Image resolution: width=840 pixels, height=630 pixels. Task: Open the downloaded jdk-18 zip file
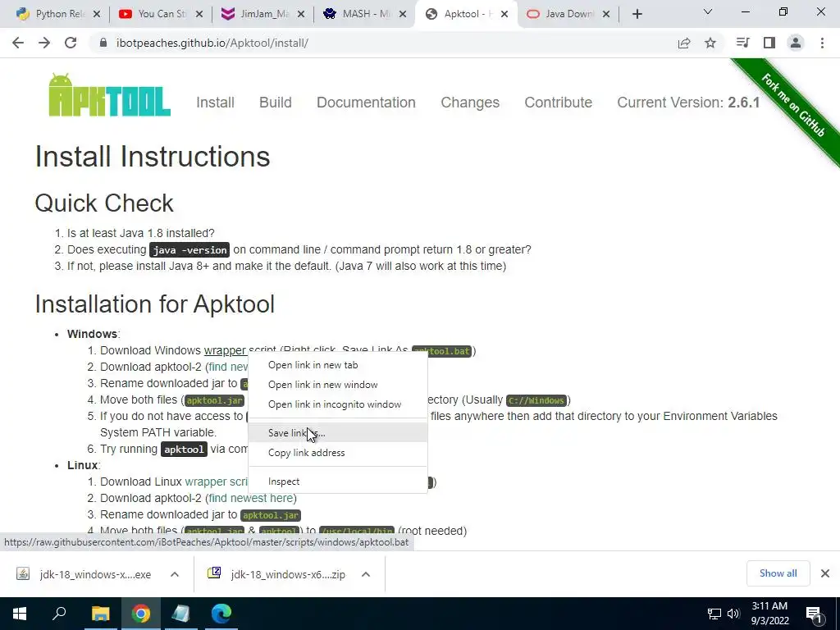pos(277,574)
